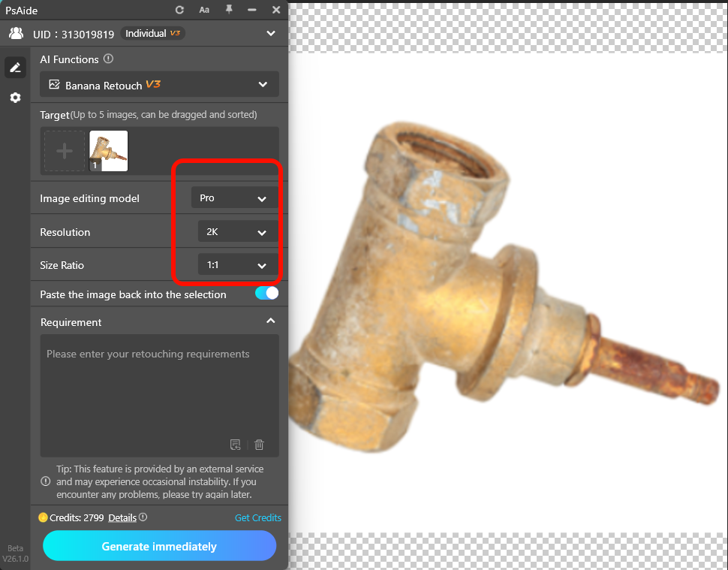Click the Credits coin icon
Screen dimensions: 728x570
[x=43, y=517]
